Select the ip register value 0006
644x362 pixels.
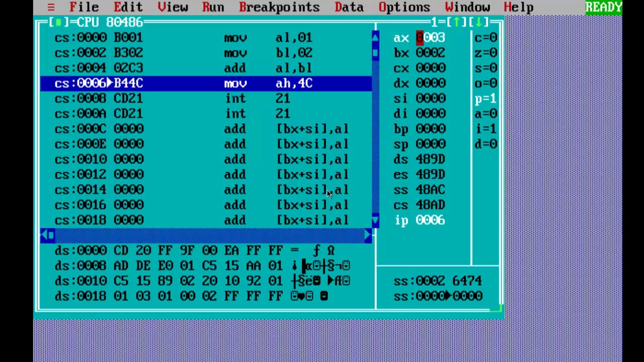430,220
